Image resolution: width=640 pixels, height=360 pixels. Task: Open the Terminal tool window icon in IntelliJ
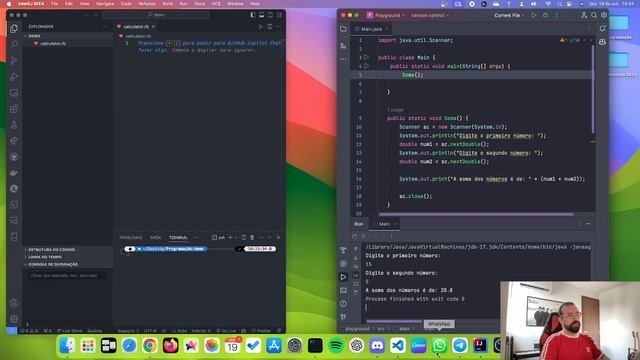click(x=343, y=290)
